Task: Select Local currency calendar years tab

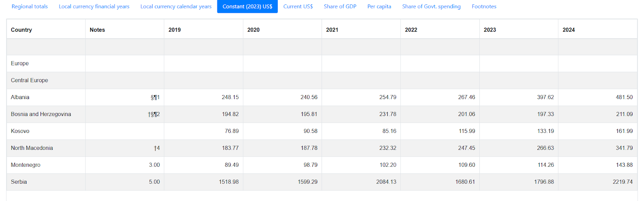Action: (176, 6)
